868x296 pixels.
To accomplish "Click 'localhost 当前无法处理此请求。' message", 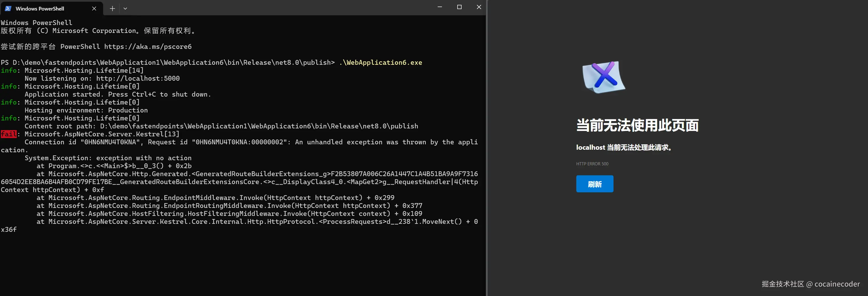I will [x=624, y=147].
